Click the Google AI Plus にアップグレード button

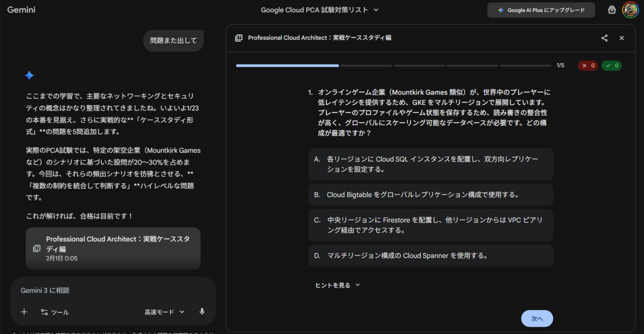coord(541,10)
